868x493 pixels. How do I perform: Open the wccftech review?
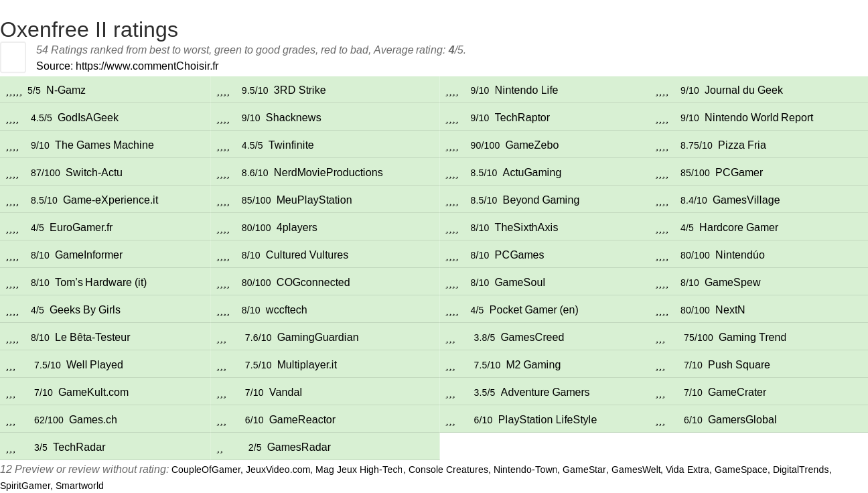pos(286,309)
